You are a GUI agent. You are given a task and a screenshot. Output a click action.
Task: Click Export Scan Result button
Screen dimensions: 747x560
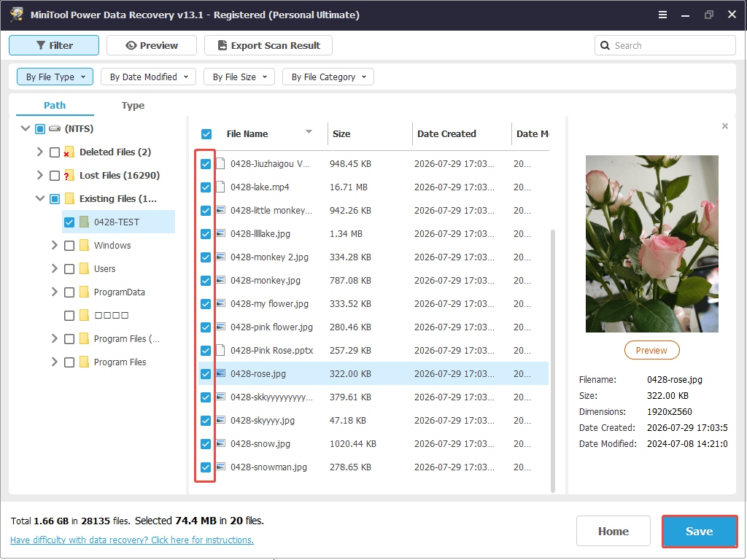coord(268,45)
